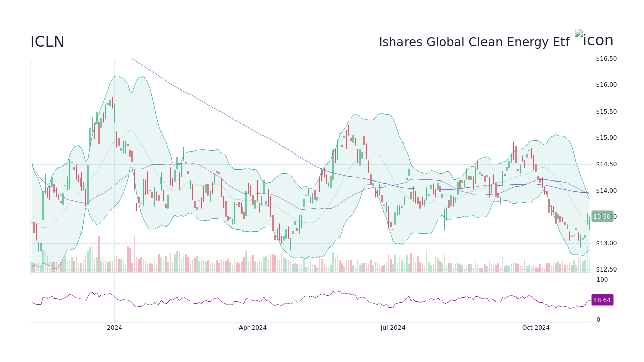Viewport: 644px width, 362px height.
Task: Click the Oct 2024 date axis label
Action: click(536, 328)
